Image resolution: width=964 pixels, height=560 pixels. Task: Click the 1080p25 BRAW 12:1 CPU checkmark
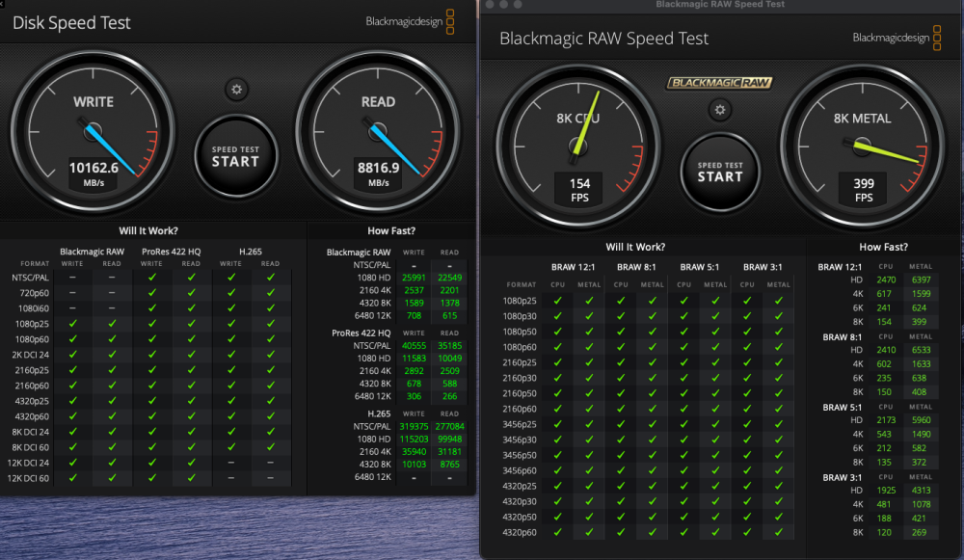(557, 301)
